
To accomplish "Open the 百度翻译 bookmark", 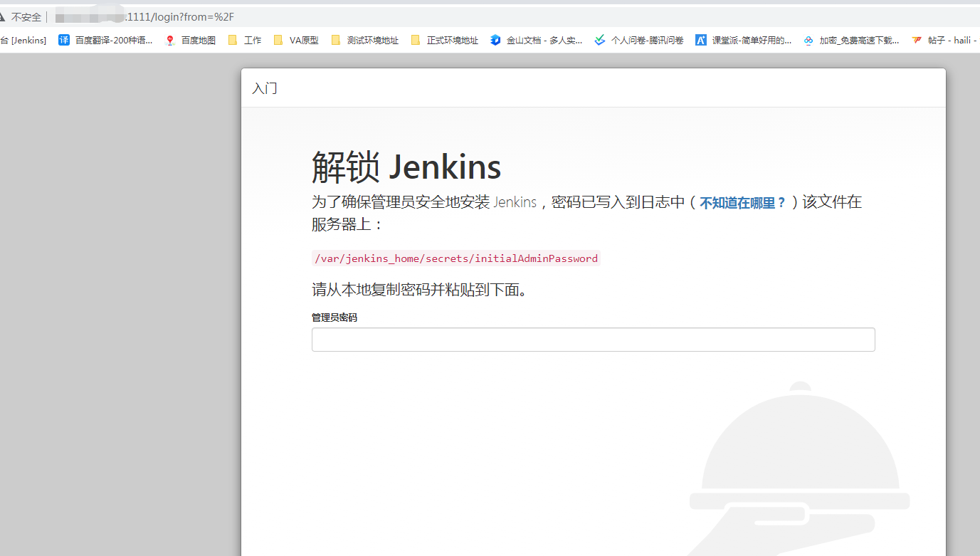I will tap(105, 41).
